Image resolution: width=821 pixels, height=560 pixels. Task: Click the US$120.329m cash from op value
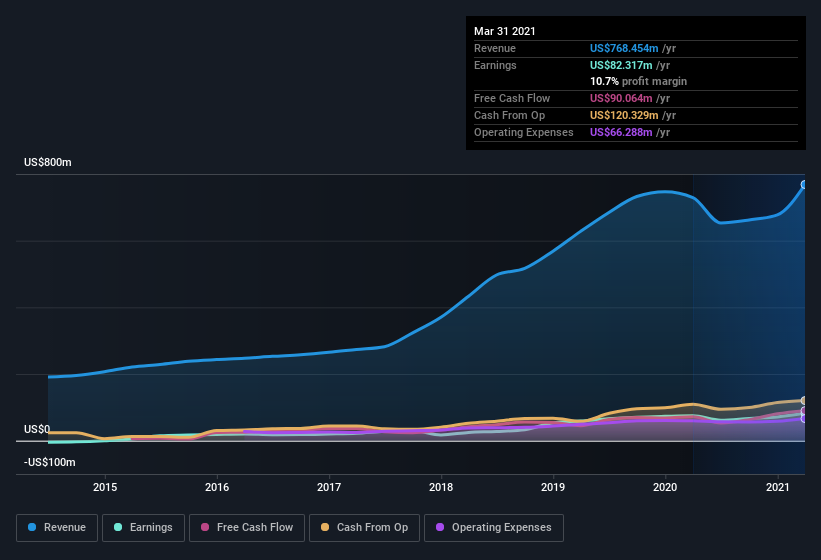624,115
